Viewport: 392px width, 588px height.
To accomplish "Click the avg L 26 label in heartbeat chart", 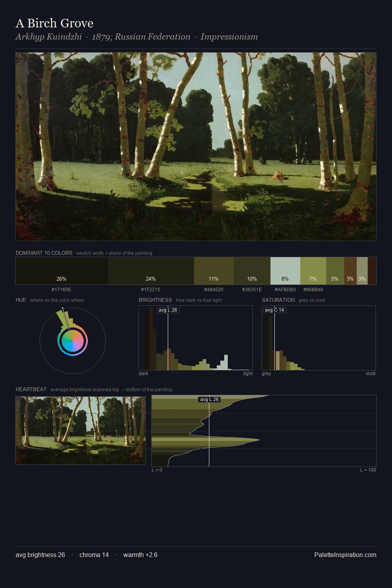I will [x=209, y=399].
